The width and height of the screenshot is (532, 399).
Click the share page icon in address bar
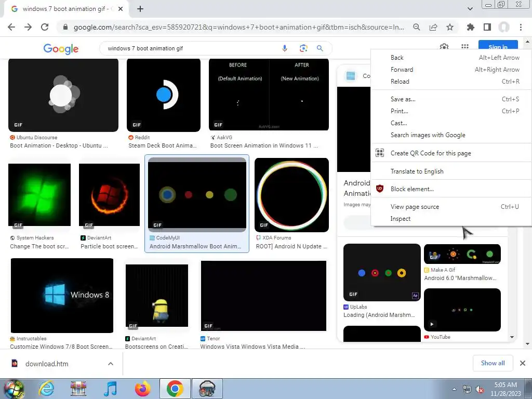pos(433,27)
